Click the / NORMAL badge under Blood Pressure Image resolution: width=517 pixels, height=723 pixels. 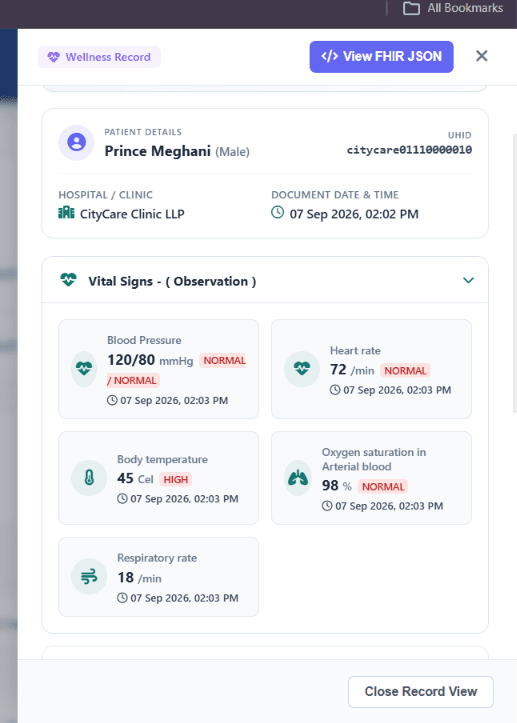[x=133, y=380]
